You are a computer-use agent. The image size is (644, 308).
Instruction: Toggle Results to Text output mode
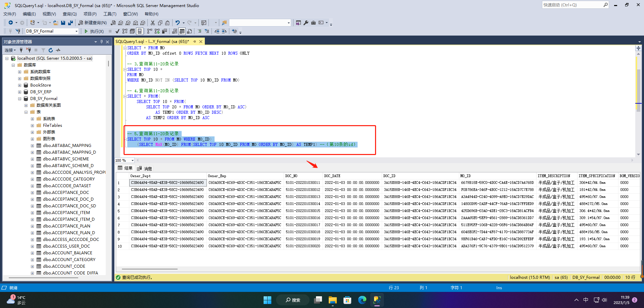coord(175,31)
